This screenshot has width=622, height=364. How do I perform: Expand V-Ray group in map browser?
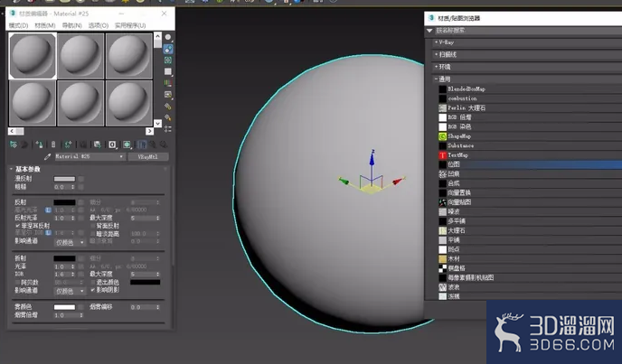[437, 42]
